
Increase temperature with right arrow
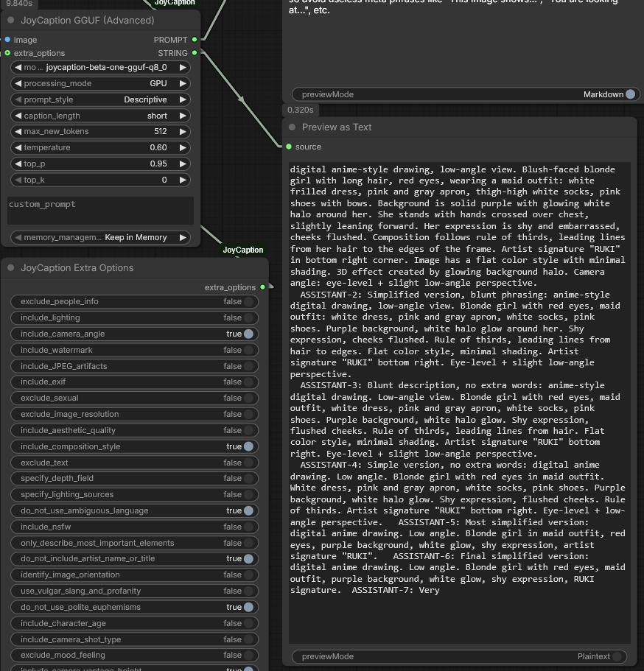(183, 147)
